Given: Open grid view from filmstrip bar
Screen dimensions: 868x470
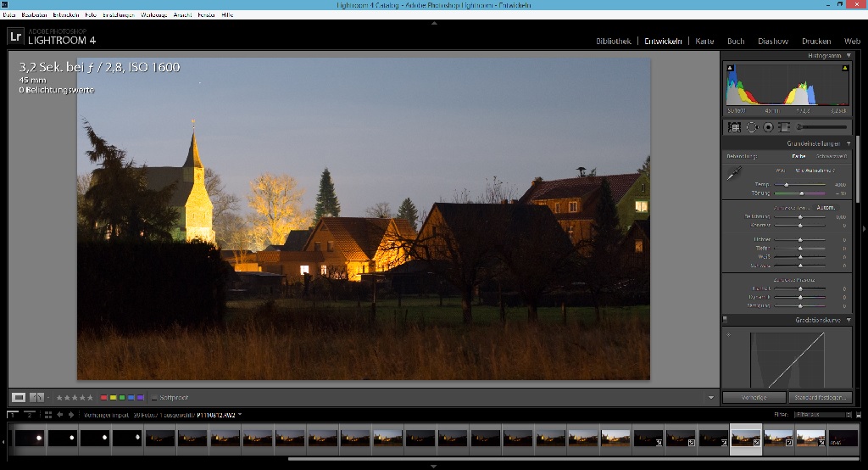Looking at the screenshot, I should point(48,415).
